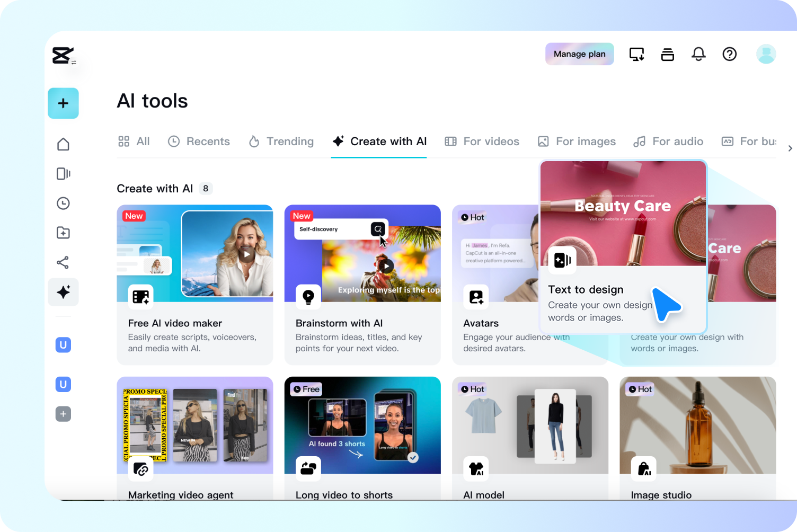797x532 pixels.
Task: Click your profile avatar in top right
Action: pos(766,54)
